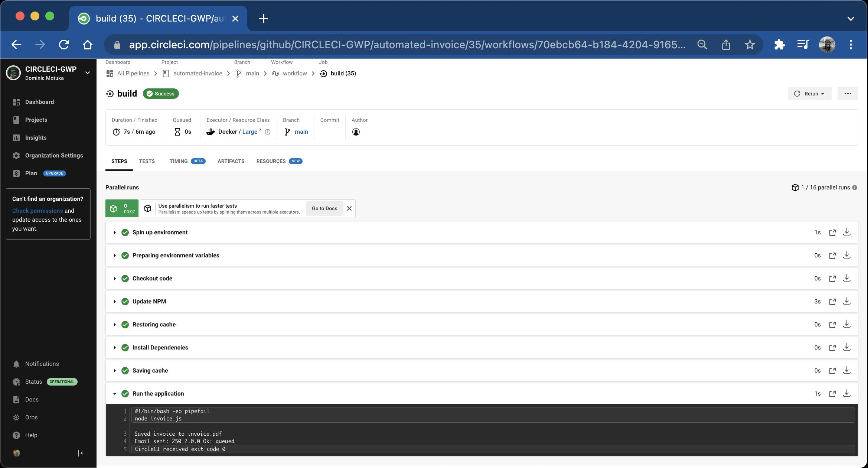
Task: Open Organization Settings
Action: click(54, 155)
